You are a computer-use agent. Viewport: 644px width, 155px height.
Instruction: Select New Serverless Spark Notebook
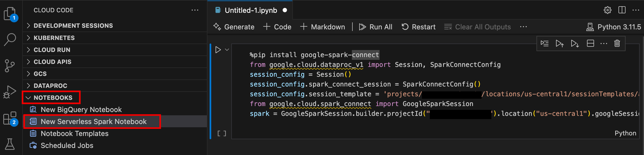click(93, 122)
